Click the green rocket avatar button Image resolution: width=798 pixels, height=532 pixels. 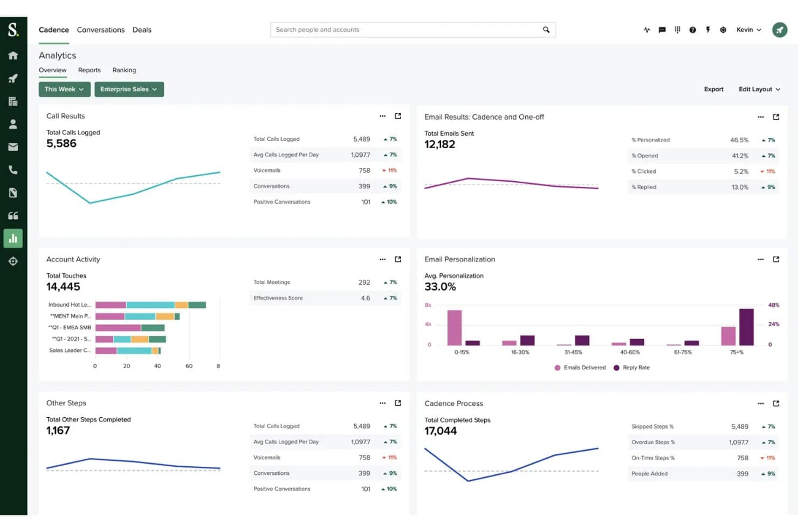pos(780,30)
